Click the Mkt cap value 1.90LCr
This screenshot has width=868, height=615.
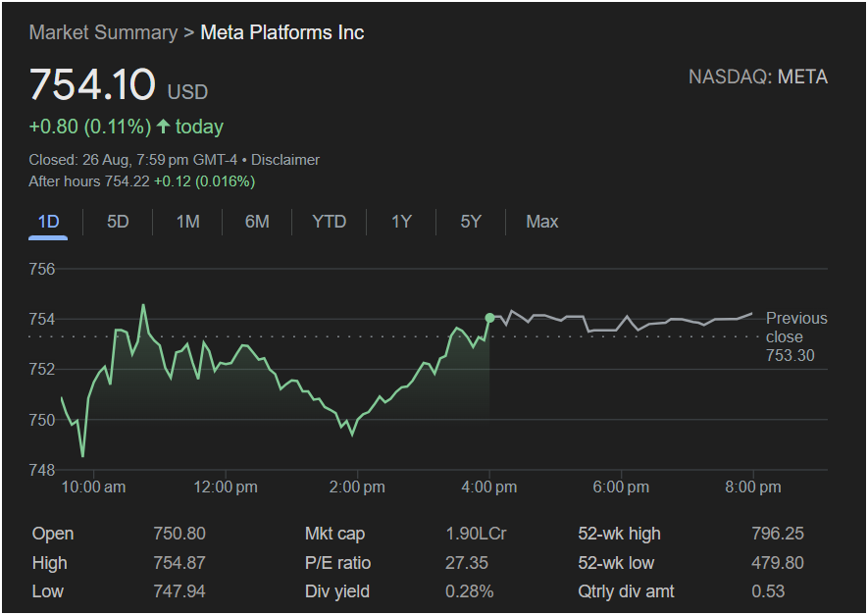(476, 534)
